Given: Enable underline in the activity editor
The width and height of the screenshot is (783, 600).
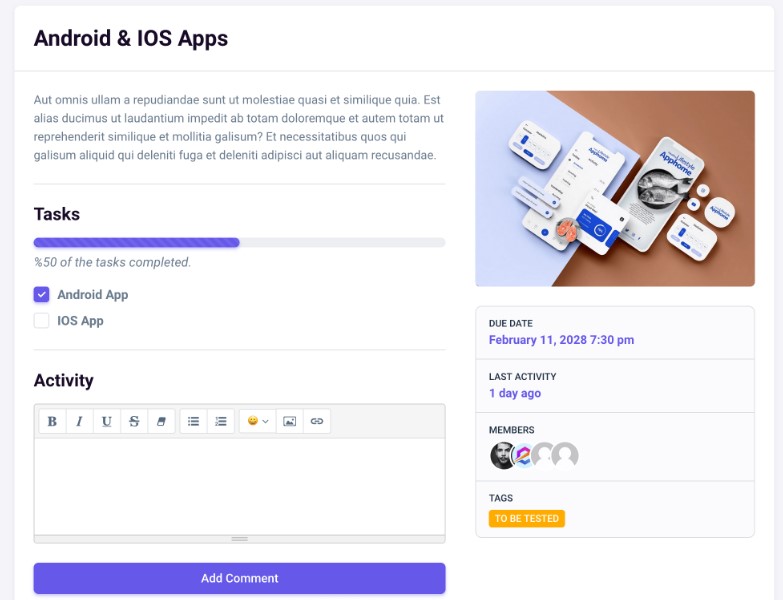Looking at the screenshot, I should 107,421.
